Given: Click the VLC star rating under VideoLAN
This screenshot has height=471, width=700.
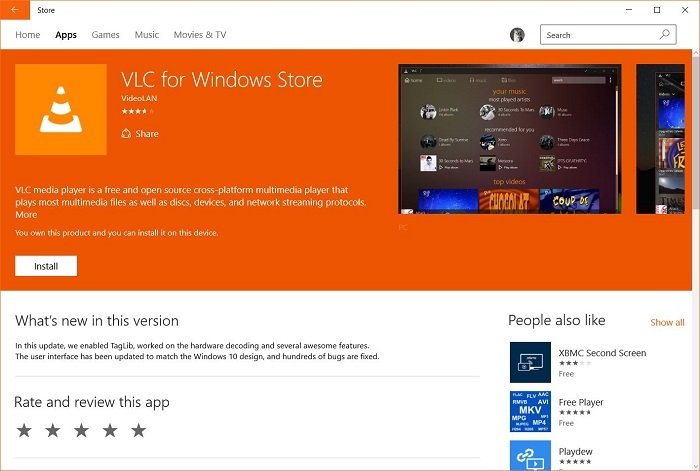Looking at the screenshot, I should coord(138,111).
